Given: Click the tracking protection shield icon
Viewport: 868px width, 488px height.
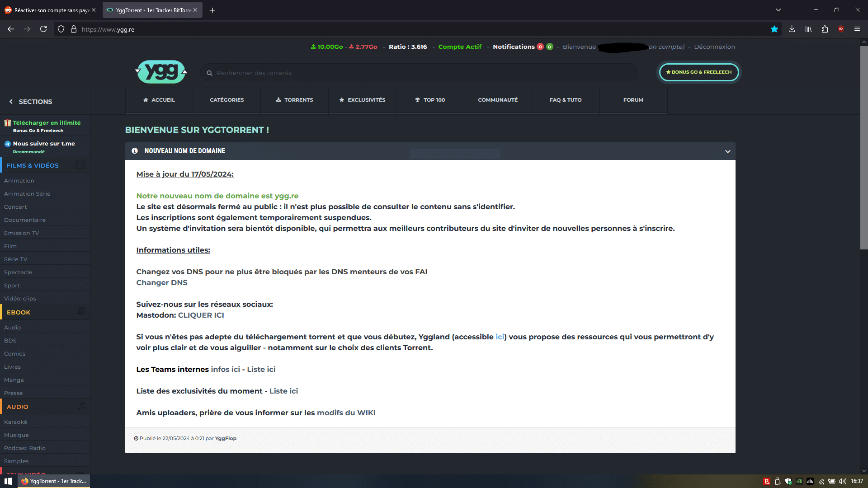Looking at the screenshot, I should pos(61,29).
